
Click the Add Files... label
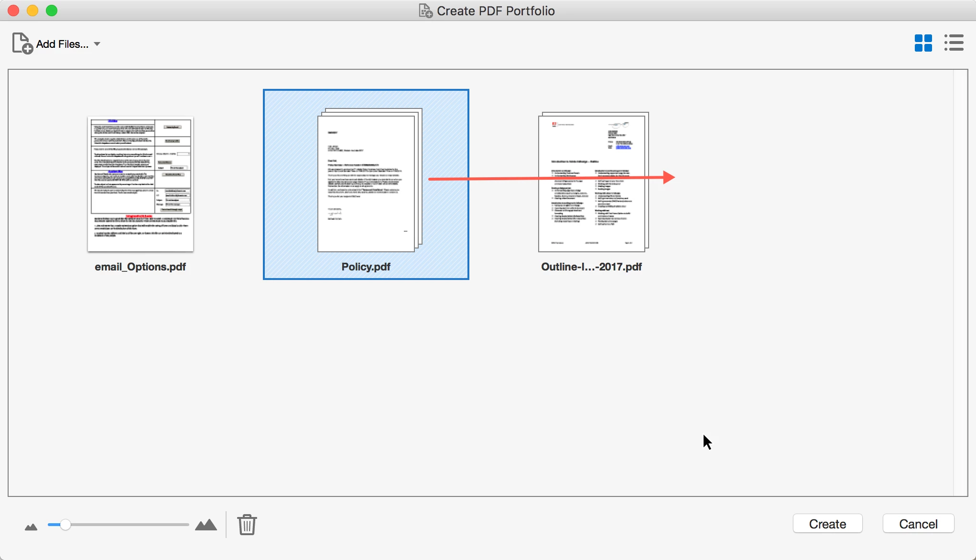click(x=62, y=44)
